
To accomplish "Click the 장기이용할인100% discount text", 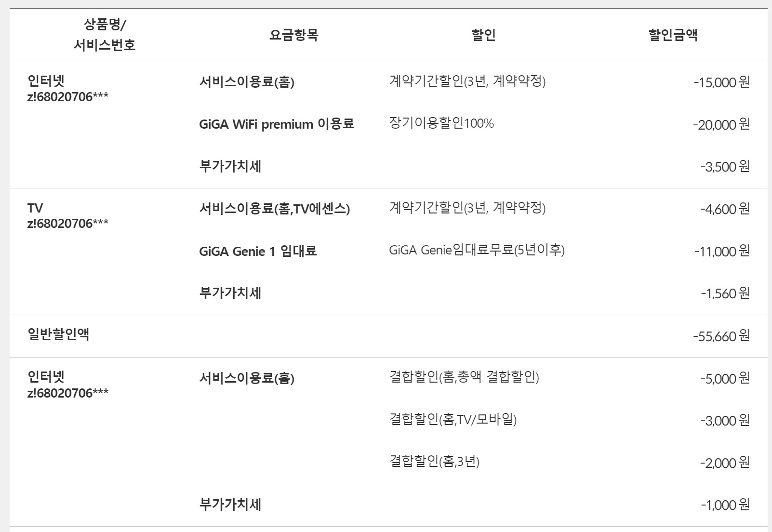I will (441, 124).
